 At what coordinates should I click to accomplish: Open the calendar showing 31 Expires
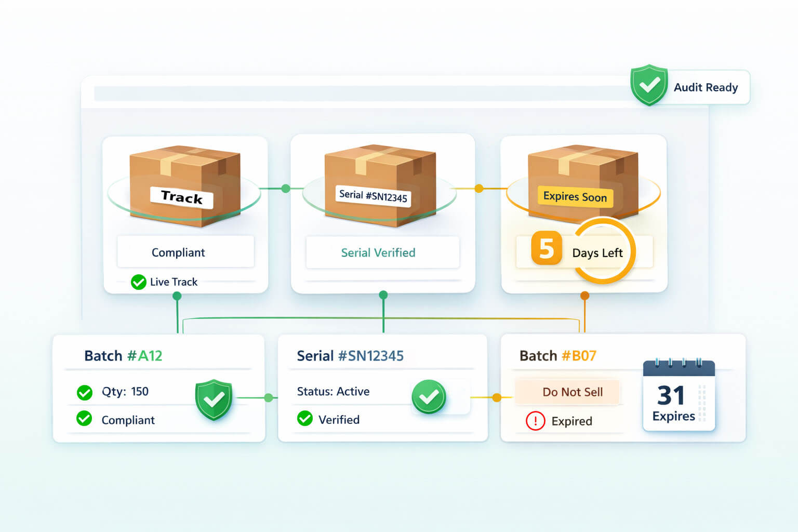click(679, 396)
